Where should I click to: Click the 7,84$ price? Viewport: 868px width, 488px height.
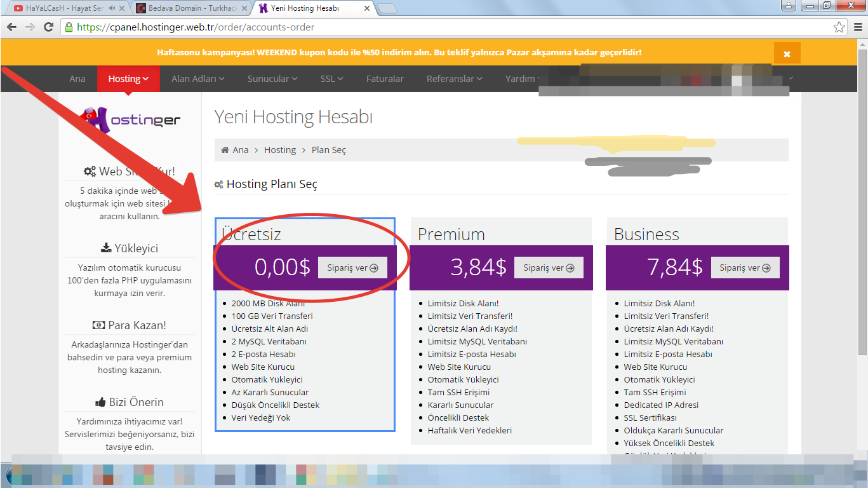tap(675, 268)
